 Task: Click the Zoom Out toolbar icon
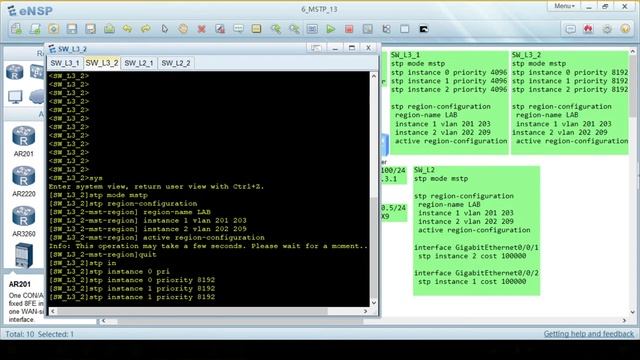[x=294, y=29]
